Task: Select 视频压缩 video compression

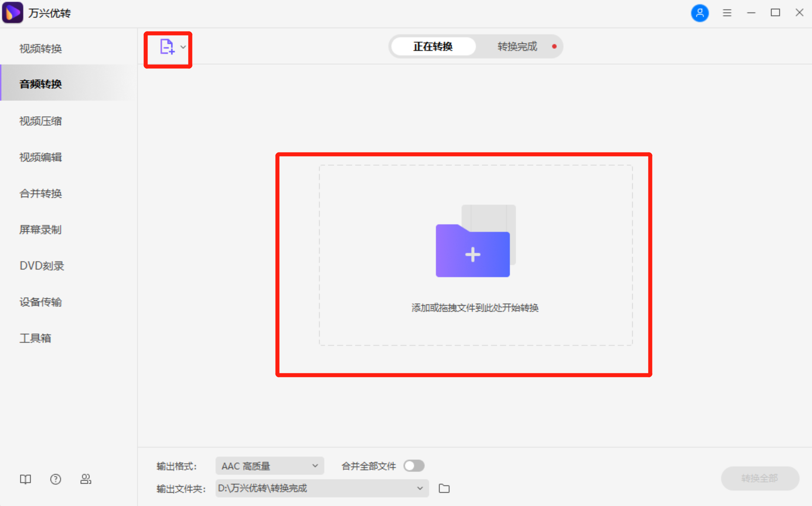Action: point(40,121)
